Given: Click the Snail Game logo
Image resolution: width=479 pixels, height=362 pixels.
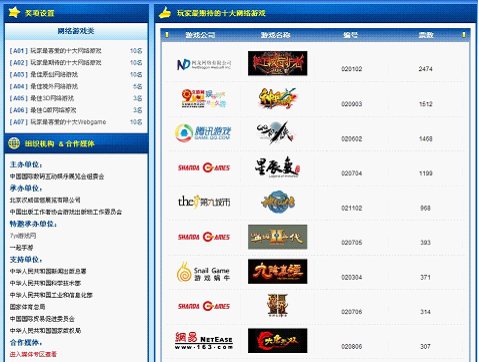Looking at the screenshot, I should [203, 272].
